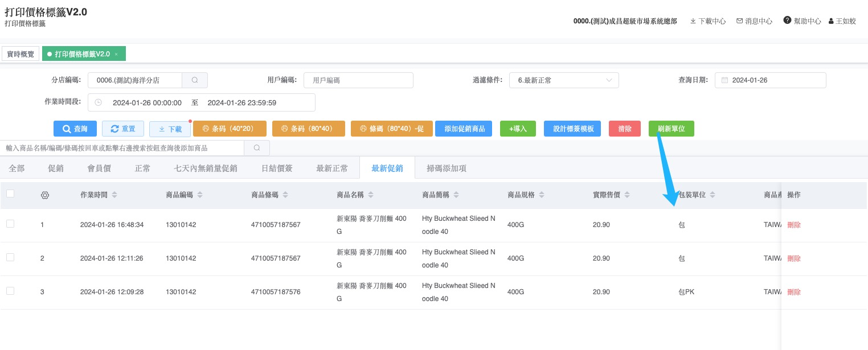Check the checkbox for row 1
The image size is (868, 350).
10,224
